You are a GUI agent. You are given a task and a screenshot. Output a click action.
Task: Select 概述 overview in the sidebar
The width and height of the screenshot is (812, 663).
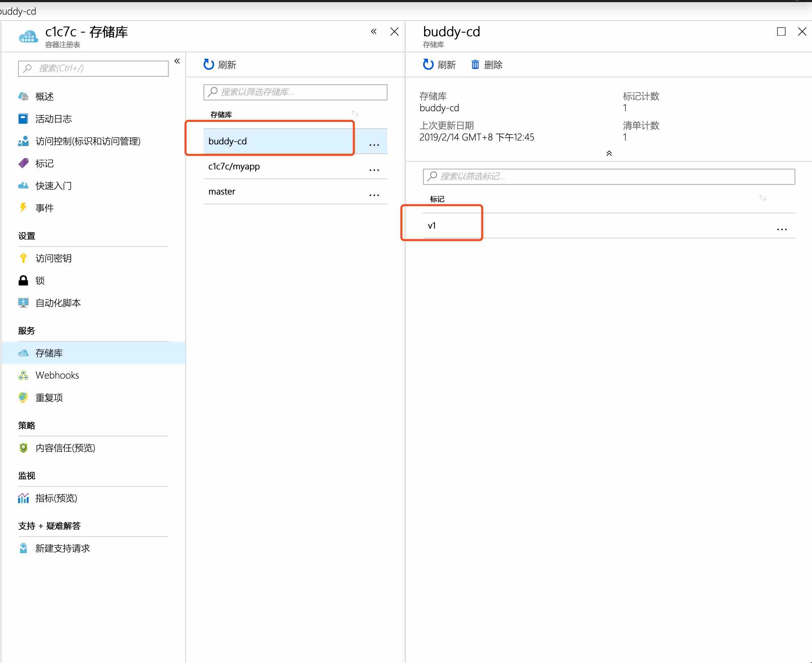tap(44, 97)
